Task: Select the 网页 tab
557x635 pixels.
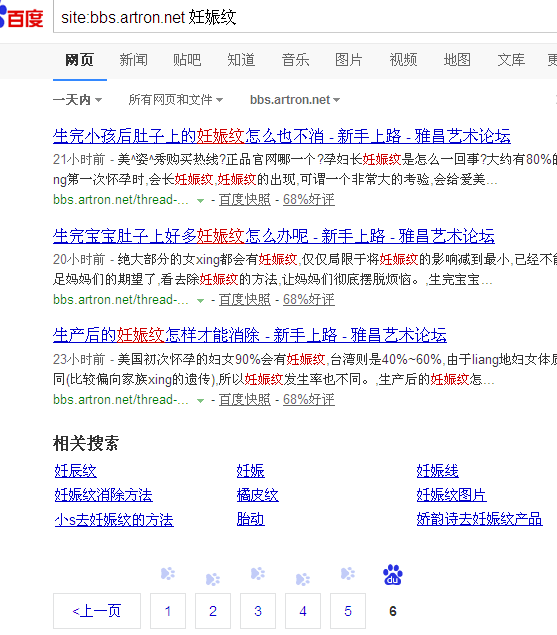Action: 79,60
